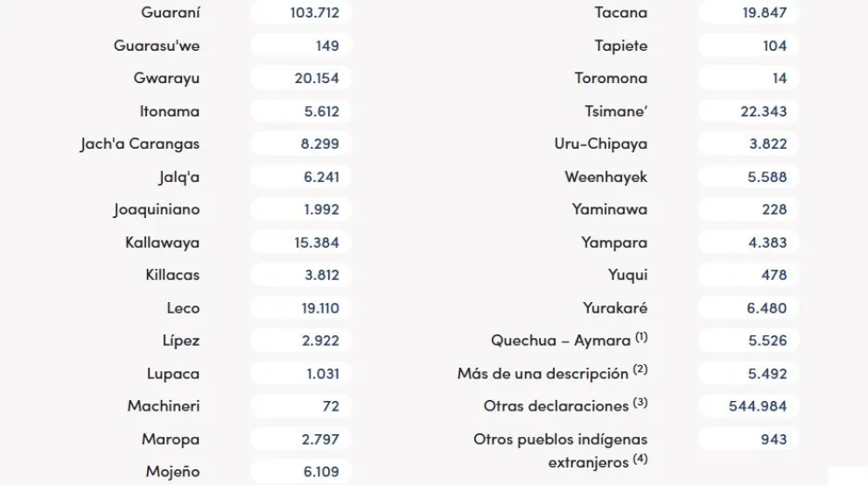Viewport: 868px width, 485px height.
Task: Open footnote (4) after extranjeros
Action: [x=640, y=459]
